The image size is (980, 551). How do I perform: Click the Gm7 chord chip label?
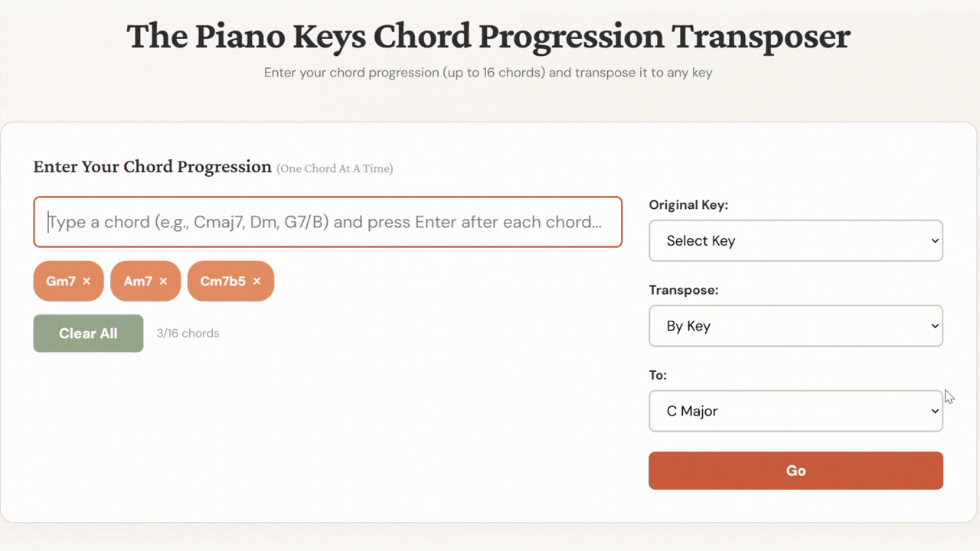pyautogui.click(x=60, y=282)
